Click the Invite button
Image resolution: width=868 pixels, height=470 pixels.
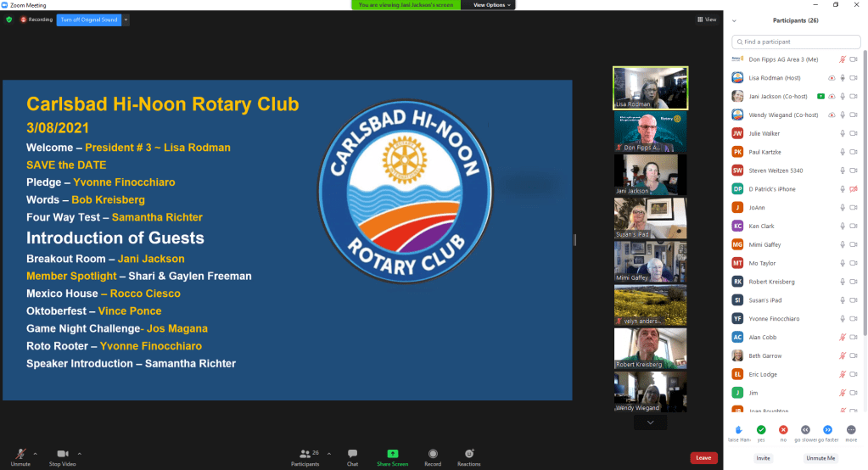(x=764, y=458)
